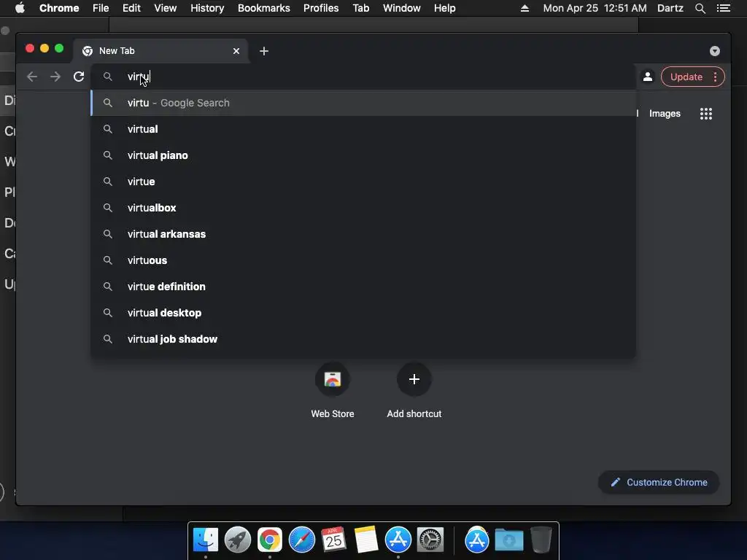747x560 pixels.
Task: Open Chrome's three-dot menu
Action: click(x=715, y=77)
